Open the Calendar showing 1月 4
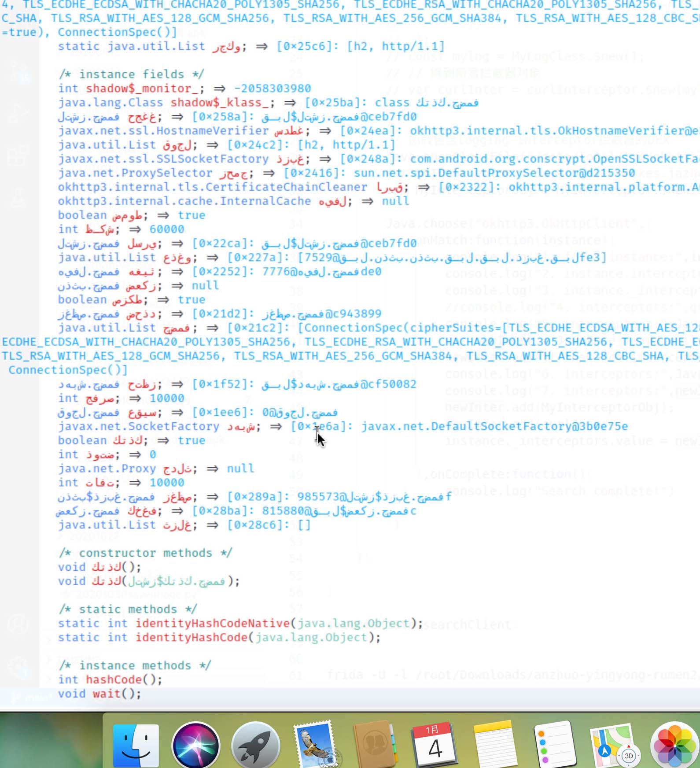Viewport: 700px width, 768px height. coord(434,745)
